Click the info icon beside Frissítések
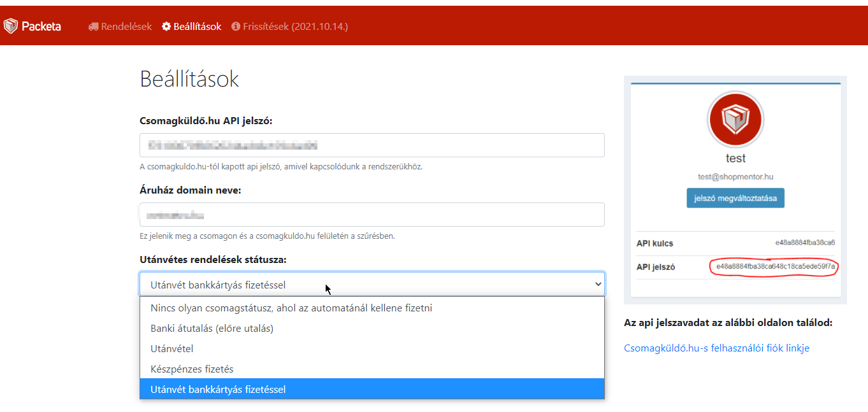 tap(236, 27)
